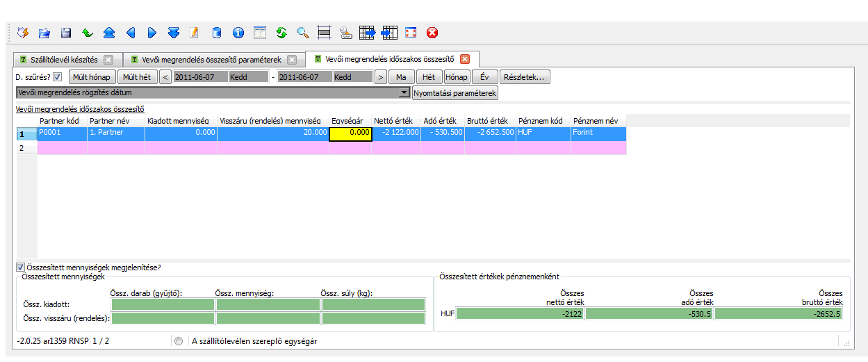Open Vevői megrendelés összesítő paraméterek tab
The image size is (868, 362).
coord(208,60)
